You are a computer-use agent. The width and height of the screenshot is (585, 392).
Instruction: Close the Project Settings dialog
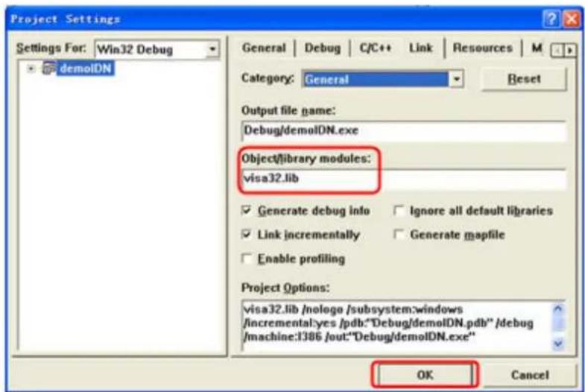(x=571, y=19)
